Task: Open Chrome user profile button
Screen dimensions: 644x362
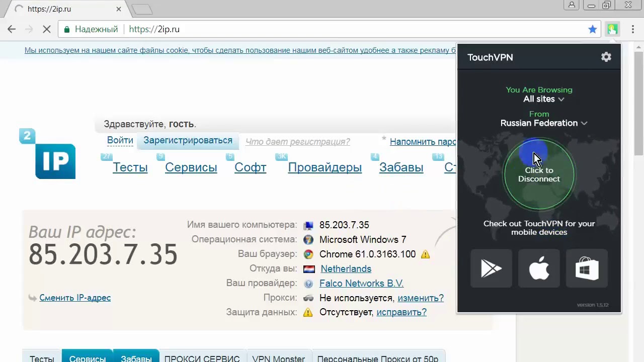Action: point(572,5)
